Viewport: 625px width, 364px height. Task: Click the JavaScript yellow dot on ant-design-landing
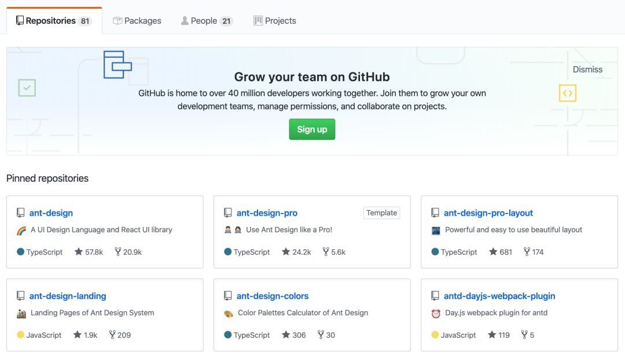[20, 334]
